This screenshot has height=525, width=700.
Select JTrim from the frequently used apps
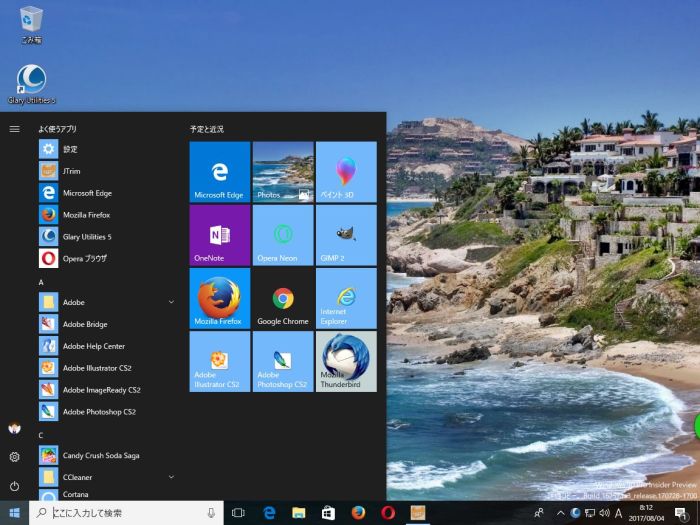pos(71,171)
